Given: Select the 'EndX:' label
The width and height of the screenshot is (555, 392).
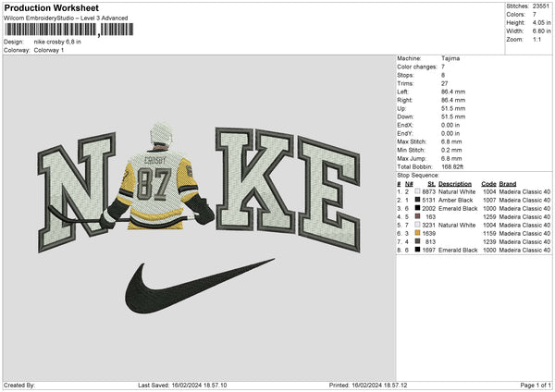Looking at the screenshot, I should (405, 125).
